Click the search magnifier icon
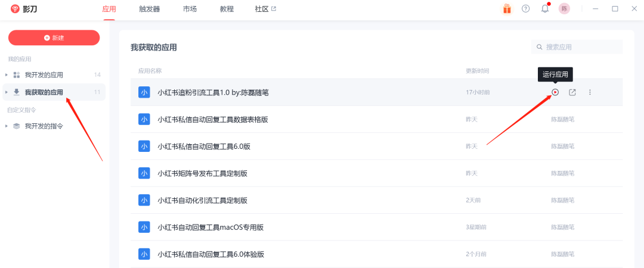This screenshot has width=644, height=268. pyautogui.click(x=539, y=47)
